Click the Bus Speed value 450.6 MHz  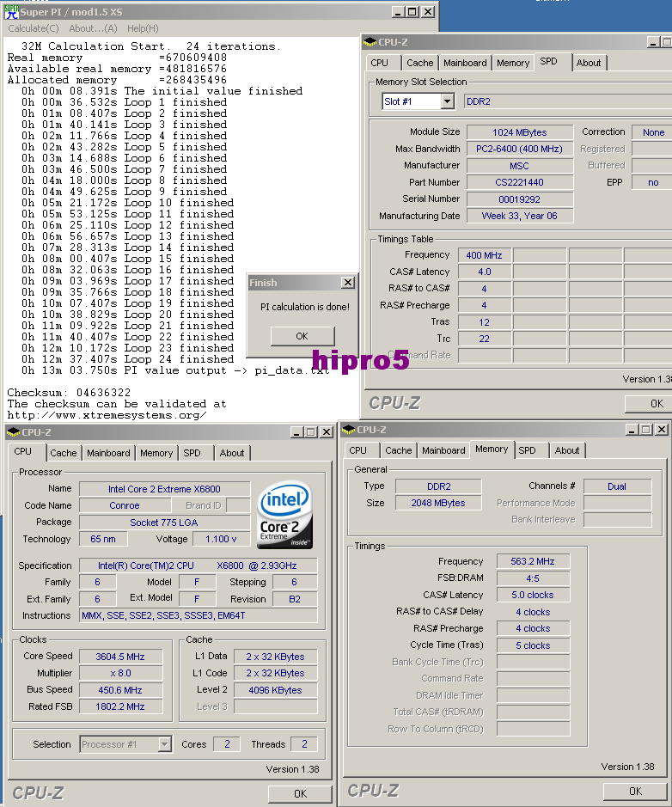[x=120, y=690]
